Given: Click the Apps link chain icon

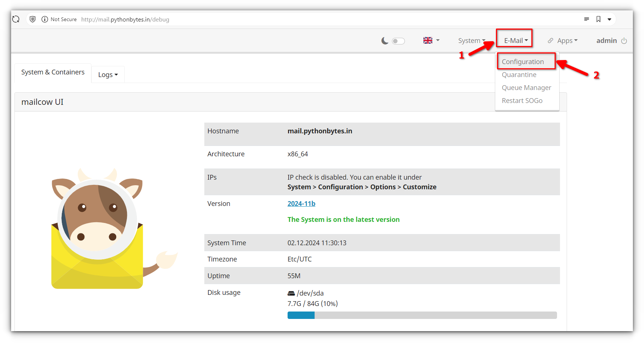Looking at the screenshot, I should (551, 40).
